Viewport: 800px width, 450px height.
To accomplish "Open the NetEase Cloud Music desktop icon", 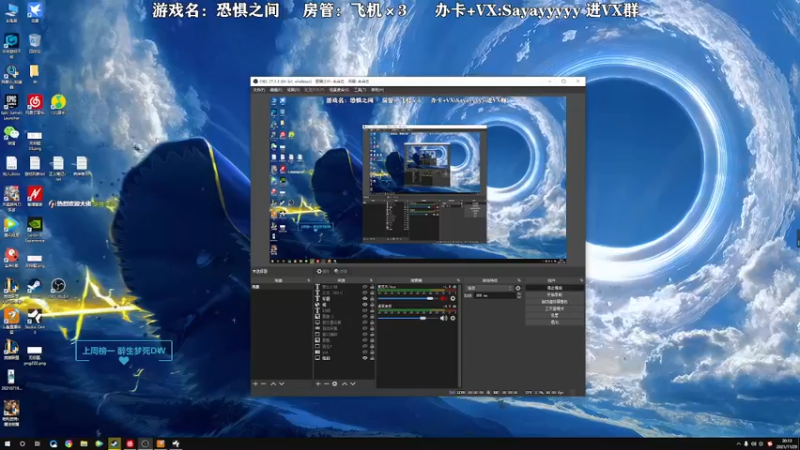I will (x=34, y=105).
